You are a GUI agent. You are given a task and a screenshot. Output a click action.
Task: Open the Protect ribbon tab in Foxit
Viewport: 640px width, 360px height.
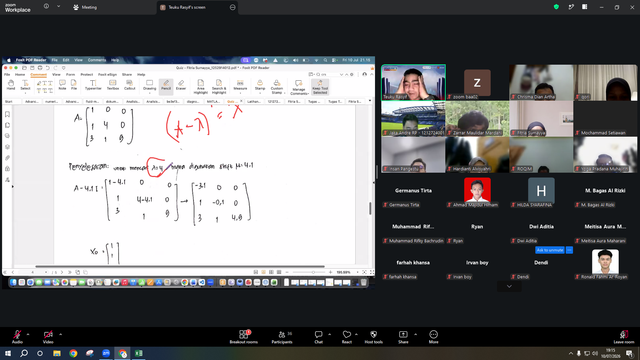click(87, 75)
